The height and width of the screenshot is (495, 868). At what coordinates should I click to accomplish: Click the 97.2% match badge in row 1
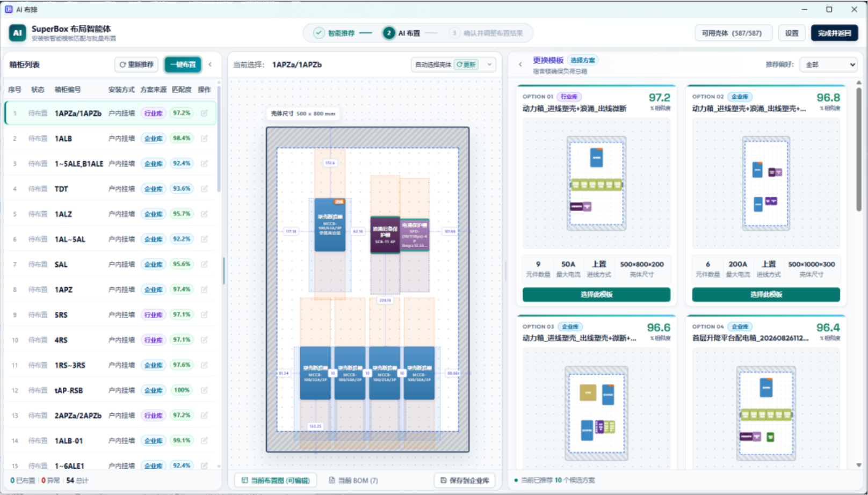pos(182,113)
